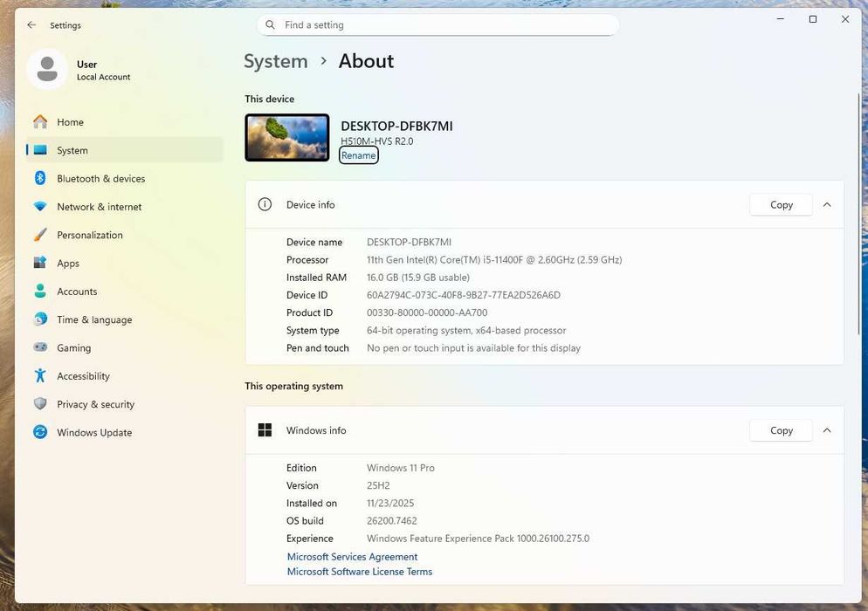Click the Windows logo beside Windows info
This screenshot has width=868, height=611.
pyautogui.click(x=265, y=430)
